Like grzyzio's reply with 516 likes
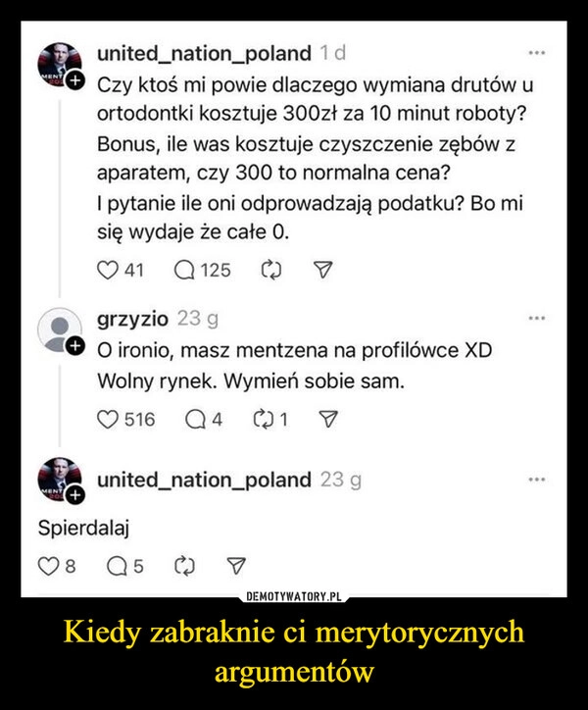Image resolution: width=588 pixels, height=710 pixels. (107, 420)
